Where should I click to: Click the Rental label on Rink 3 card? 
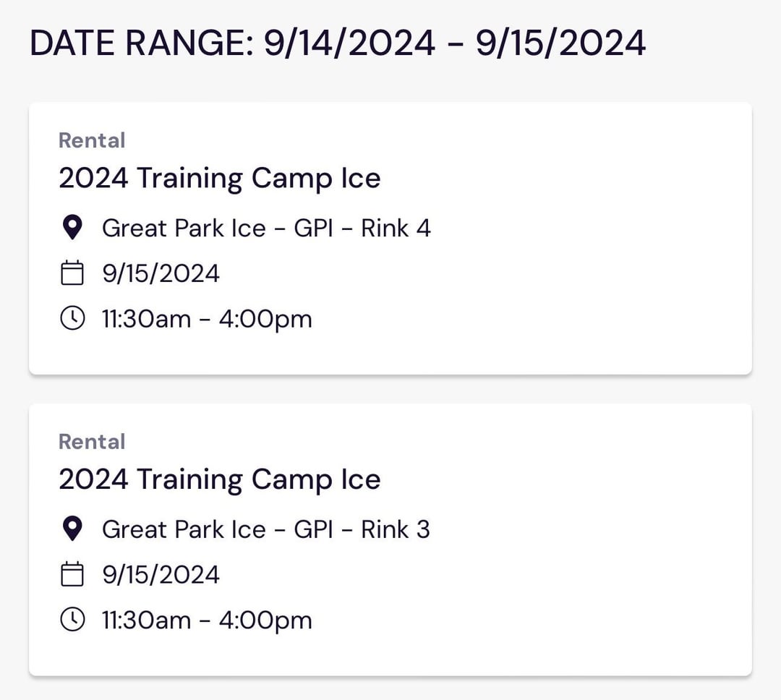tap(92, 442)
